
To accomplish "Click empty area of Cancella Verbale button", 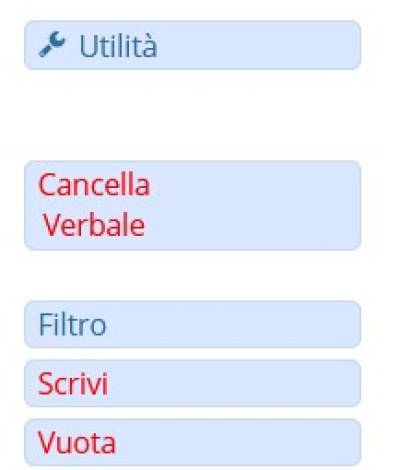I will [x=255, y=205].
